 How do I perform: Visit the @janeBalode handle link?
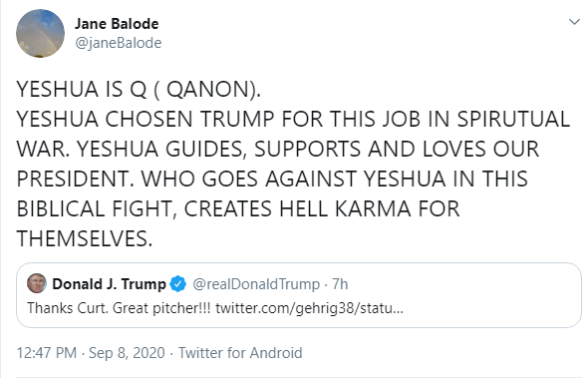[x=119, y=43]
